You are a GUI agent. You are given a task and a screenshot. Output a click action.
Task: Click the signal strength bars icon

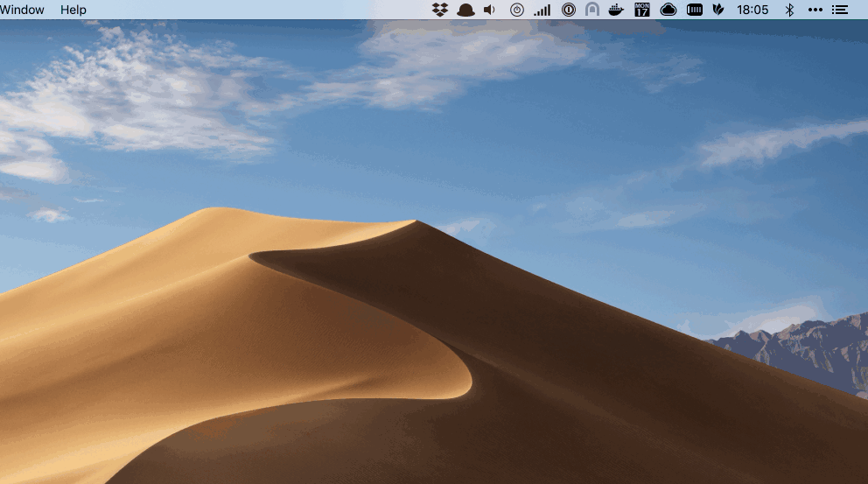click(x=542, y=10)
